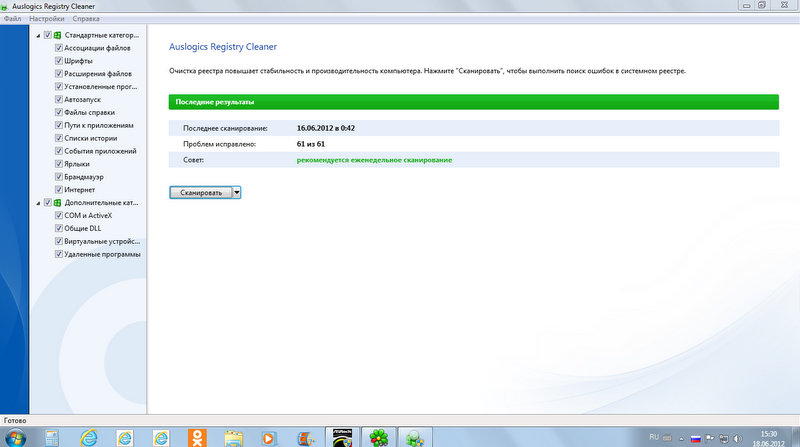Click the Готово status bar text

(x=15, y=420)
